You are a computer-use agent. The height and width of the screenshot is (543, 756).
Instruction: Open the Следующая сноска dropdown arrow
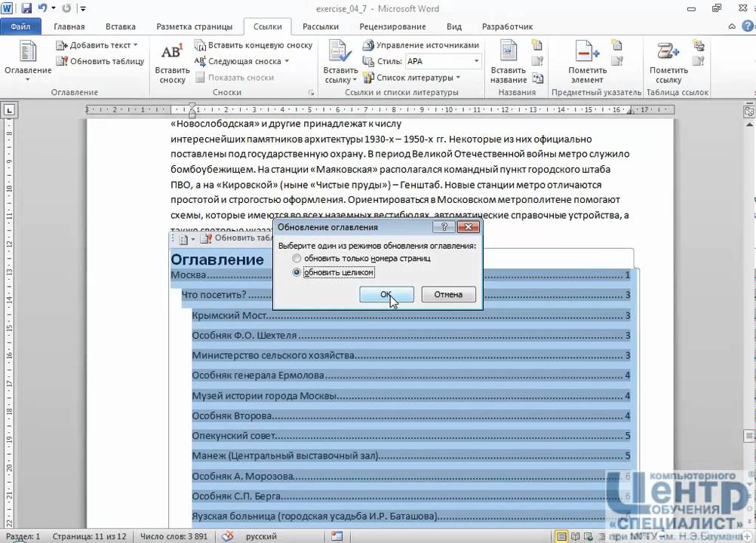(x=287, y=61)
